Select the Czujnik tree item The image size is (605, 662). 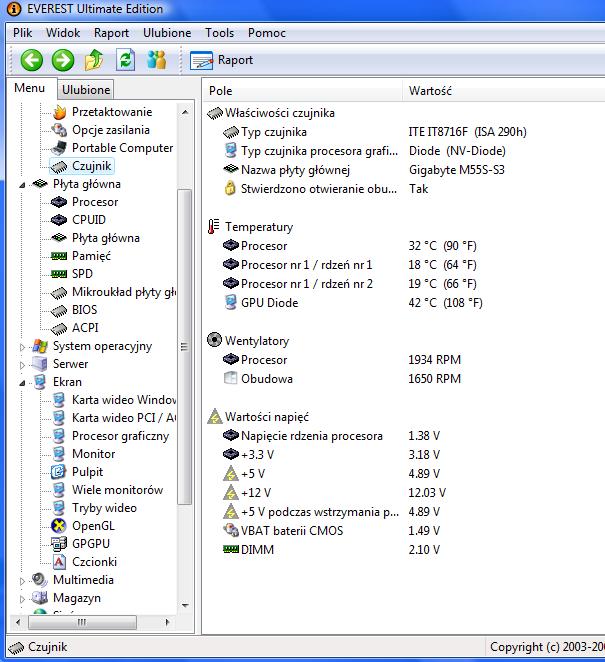82,166
